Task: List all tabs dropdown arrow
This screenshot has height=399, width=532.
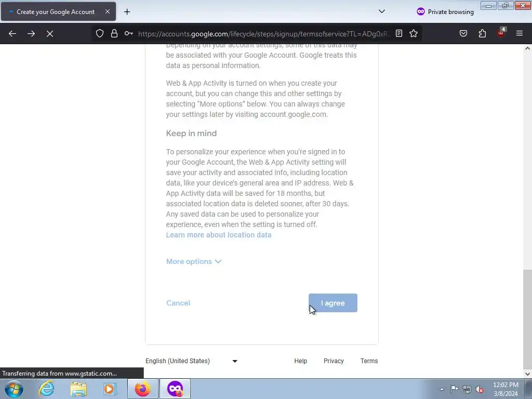Action: point(382,11)
